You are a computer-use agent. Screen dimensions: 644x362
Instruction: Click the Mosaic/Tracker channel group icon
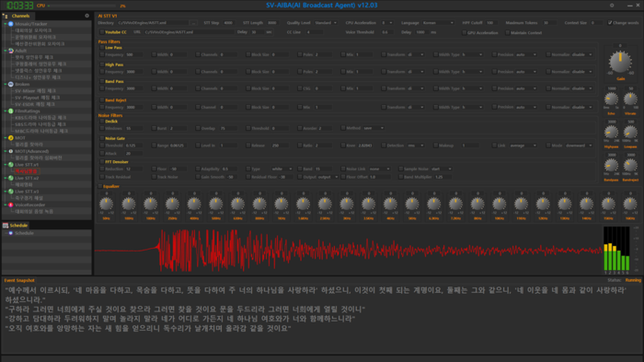[11, 24]
